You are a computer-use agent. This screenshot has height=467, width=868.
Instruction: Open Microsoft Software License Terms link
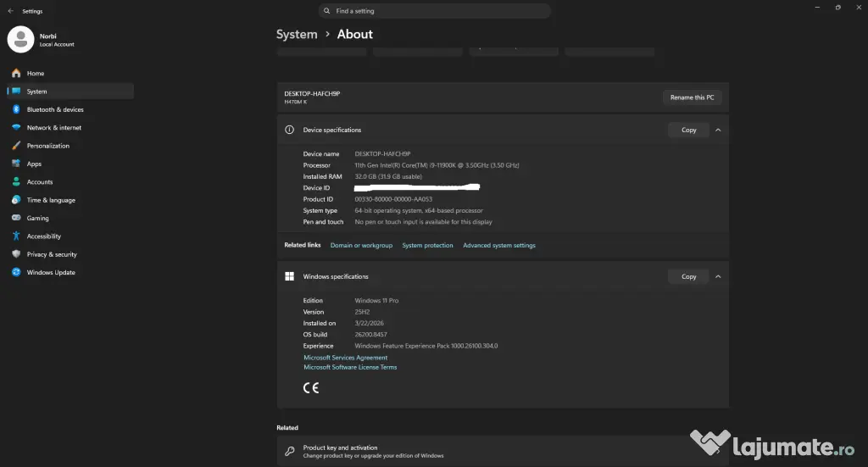tap(350, 367)
